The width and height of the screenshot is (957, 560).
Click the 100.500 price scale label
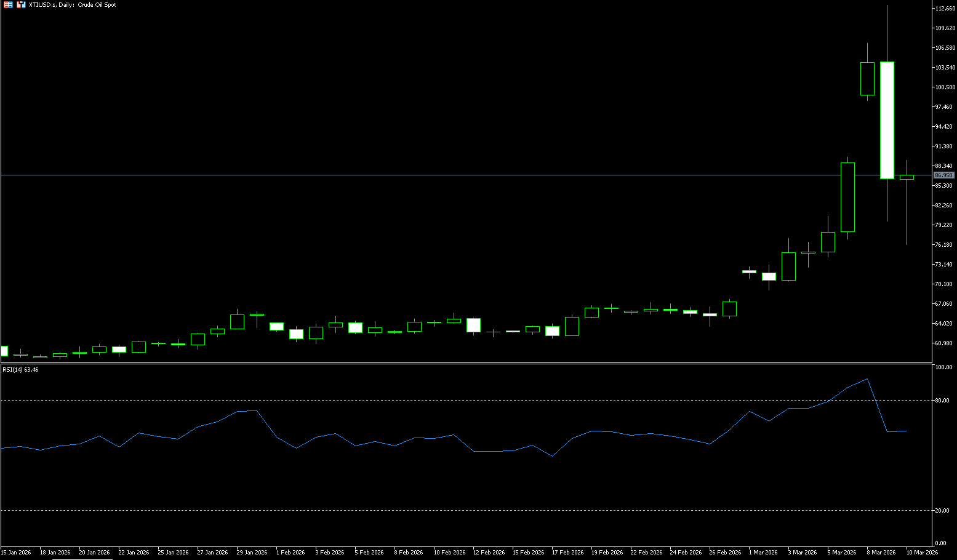pos(945,87)
